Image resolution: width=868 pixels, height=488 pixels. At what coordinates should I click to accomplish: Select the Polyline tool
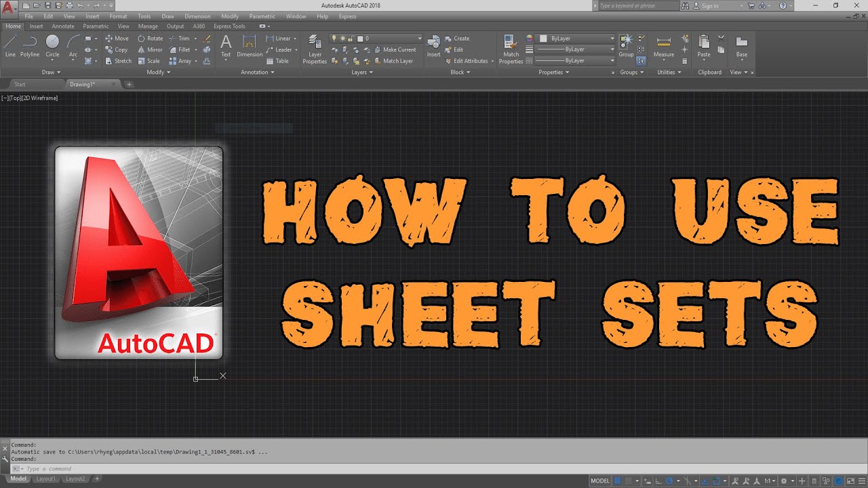[x=30, y=46]
